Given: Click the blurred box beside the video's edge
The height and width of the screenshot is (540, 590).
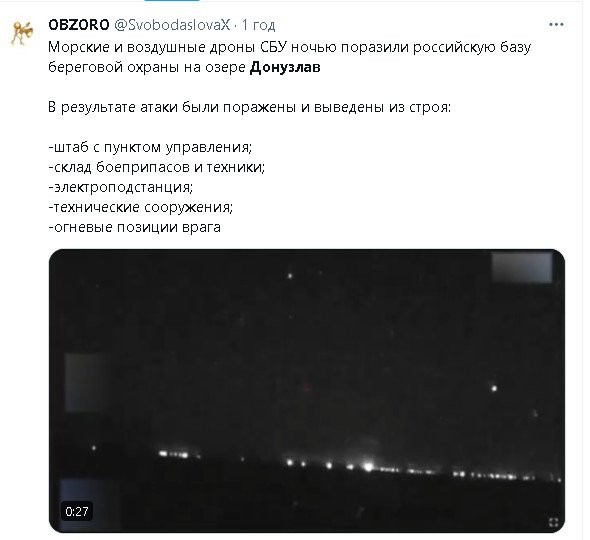Looking at the screenshot, I should 88,382.
